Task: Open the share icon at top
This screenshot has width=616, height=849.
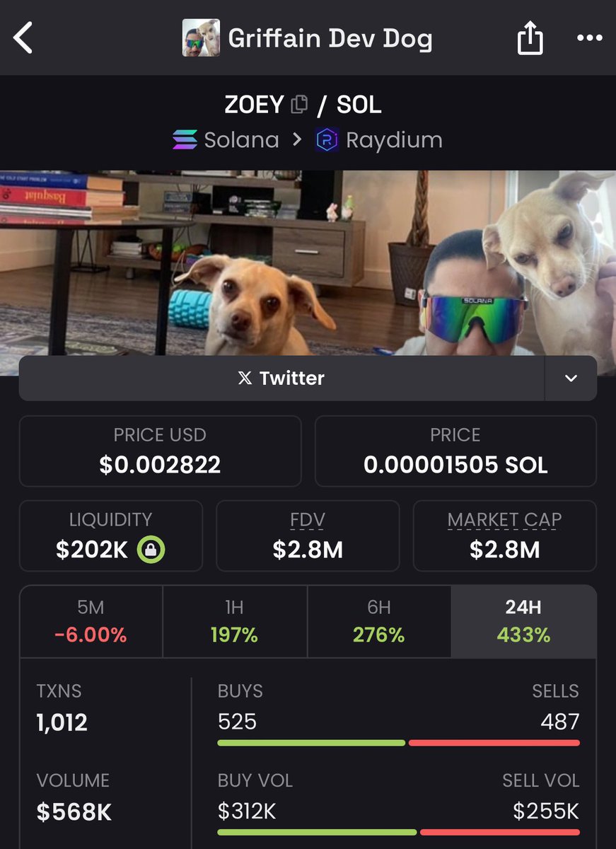Action: 530,38
